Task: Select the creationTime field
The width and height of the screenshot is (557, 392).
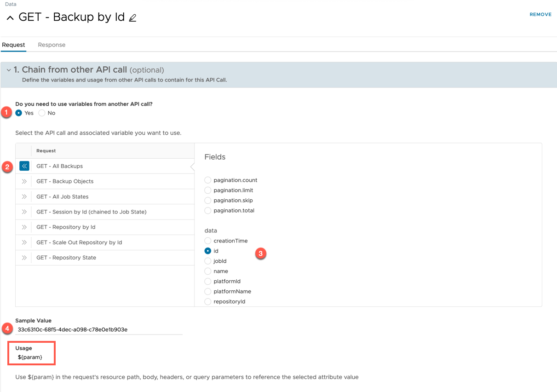Action: tap(208, 241)
